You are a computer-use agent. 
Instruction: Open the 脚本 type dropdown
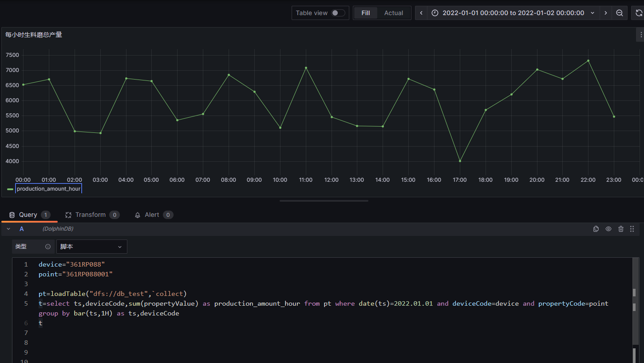coord(91,247)
